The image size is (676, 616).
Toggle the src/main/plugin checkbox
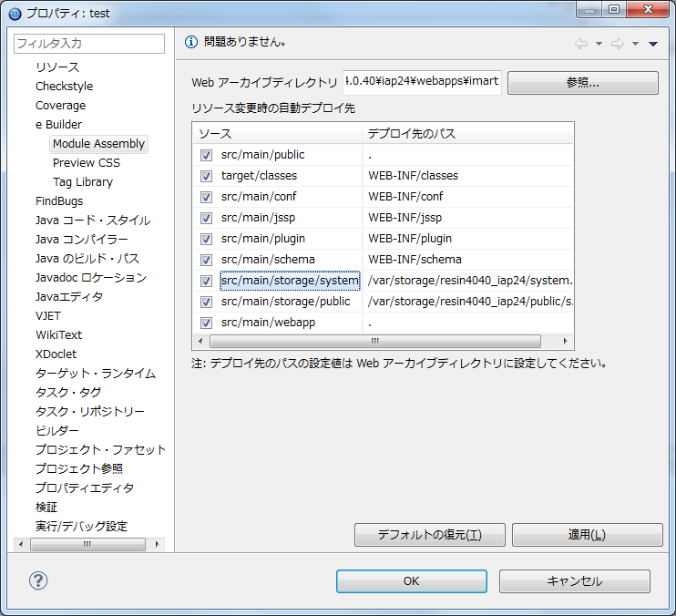[206, 239]
